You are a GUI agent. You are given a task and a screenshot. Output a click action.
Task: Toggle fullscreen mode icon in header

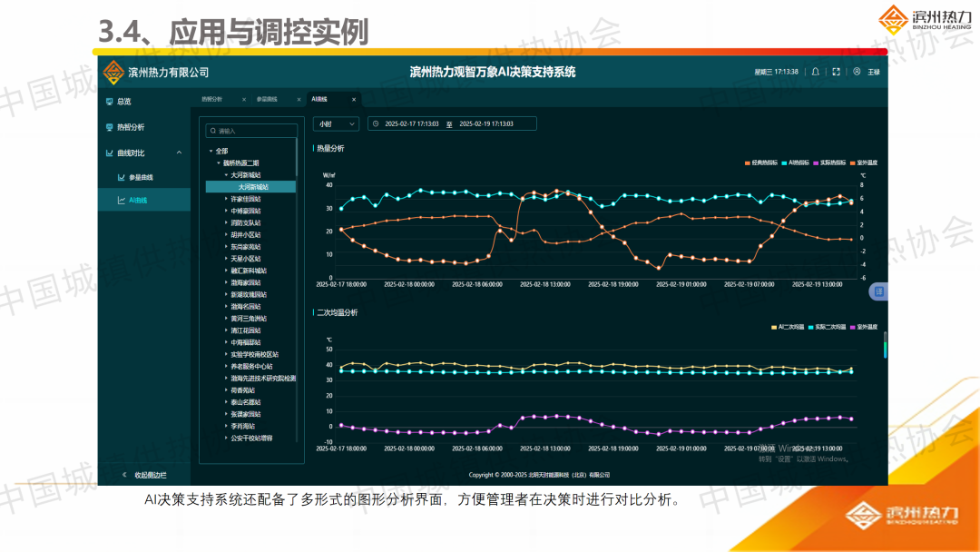click(835, 72)
